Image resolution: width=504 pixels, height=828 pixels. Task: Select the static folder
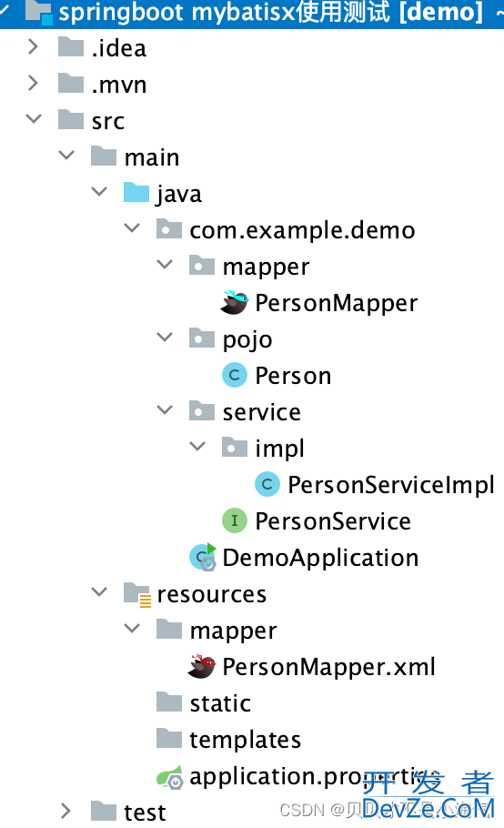tap(204, 703)
